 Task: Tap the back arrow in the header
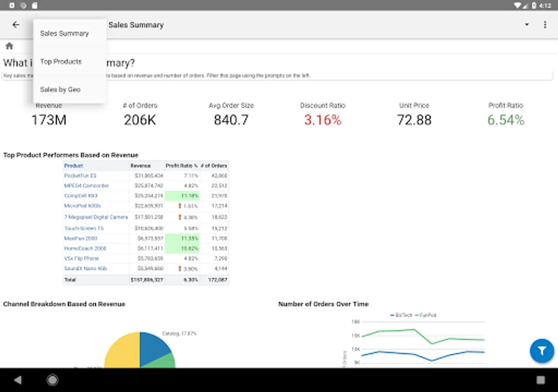tap(16, 25)
